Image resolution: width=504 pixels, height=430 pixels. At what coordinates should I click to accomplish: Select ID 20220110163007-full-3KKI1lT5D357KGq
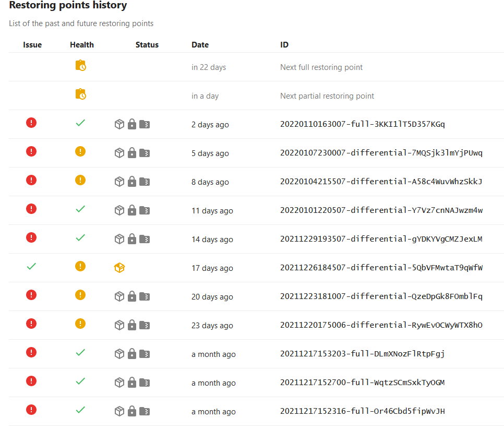[363, 124]
